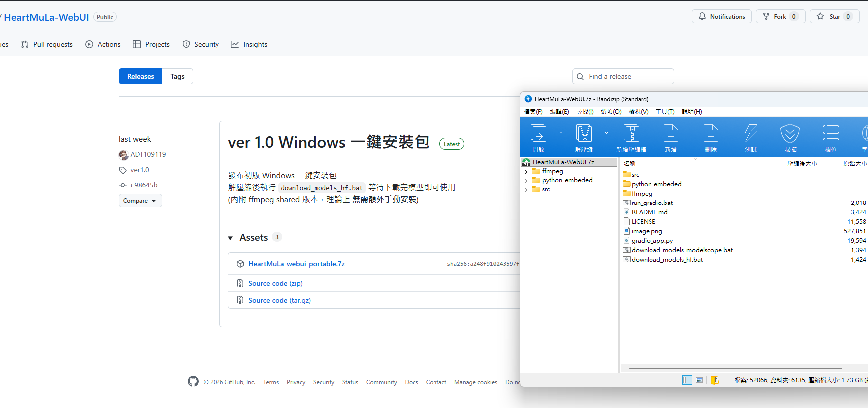Open the 工具(T) menu in Bandizip
This screenshot has height=408, width=868.
pyautogui.click(x=665, y=112)
